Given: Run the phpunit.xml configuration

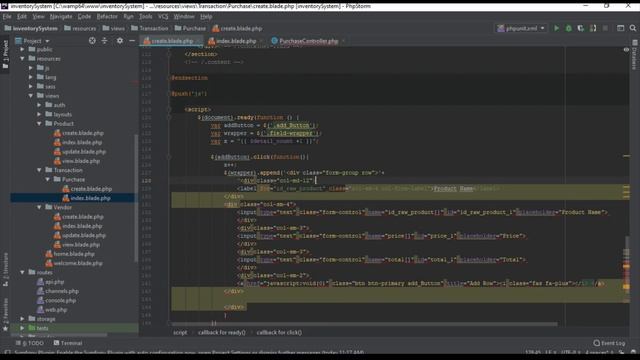Looking at the screenshot, I should [556, 28].
